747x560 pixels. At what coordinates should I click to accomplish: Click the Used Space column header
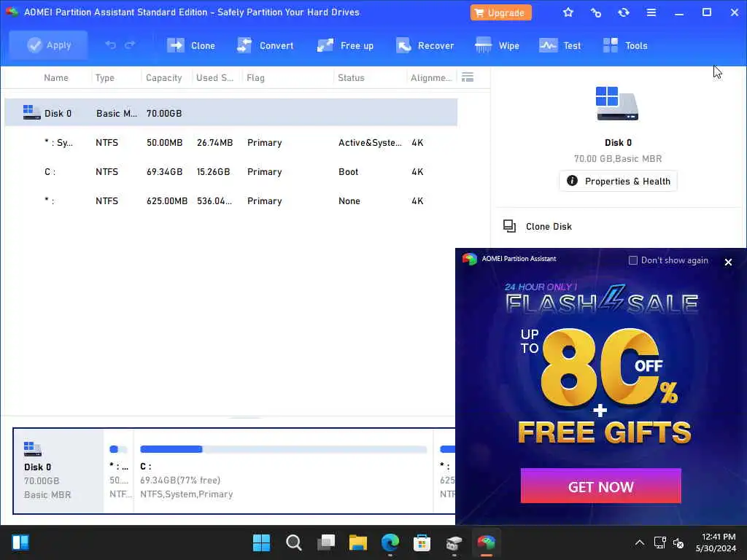[215, 77]
